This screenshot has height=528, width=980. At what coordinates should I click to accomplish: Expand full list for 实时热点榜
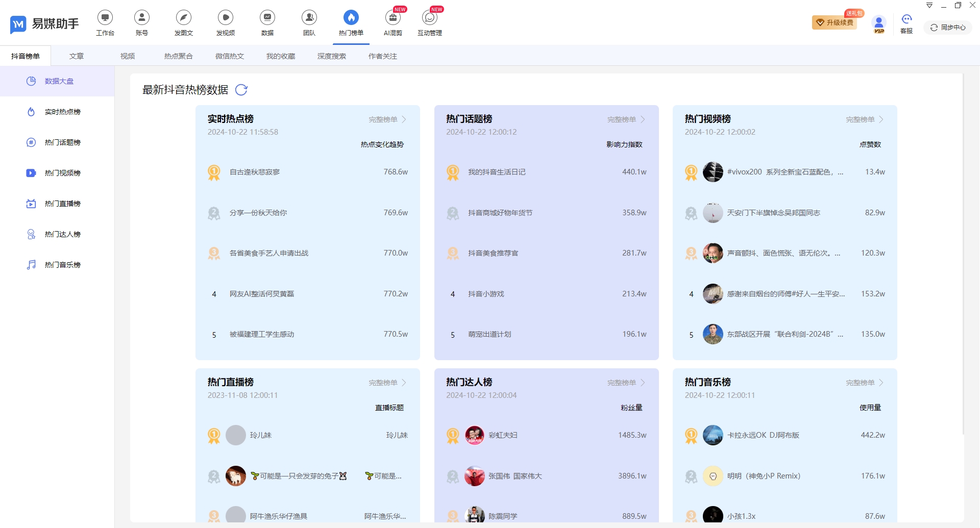pos(387,119)
